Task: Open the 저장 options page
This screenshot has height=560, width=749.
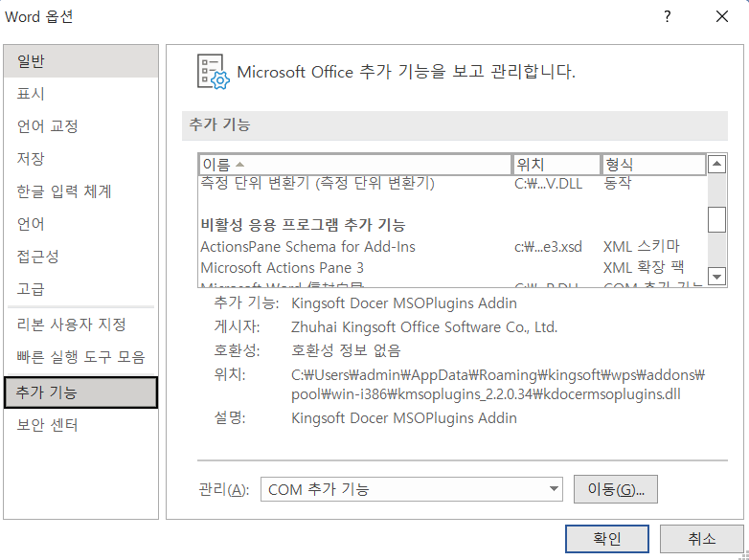Action: coord(80,159)
